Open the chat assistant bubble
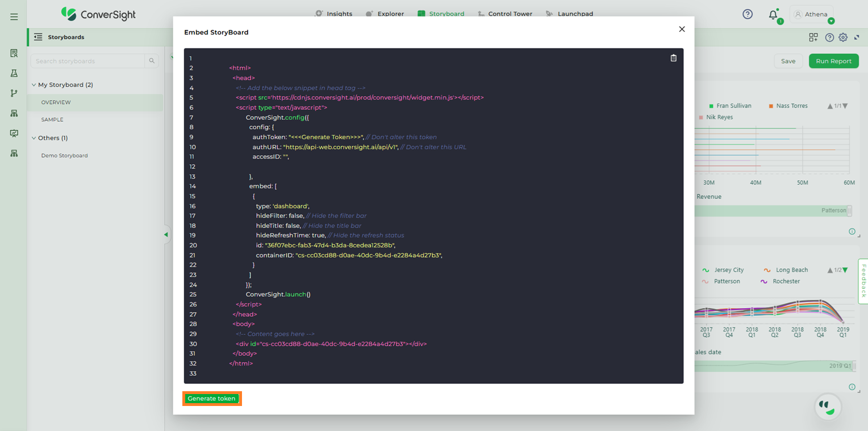Image resolution: width=868 pixels, height=431 pixels. (827, 407)
